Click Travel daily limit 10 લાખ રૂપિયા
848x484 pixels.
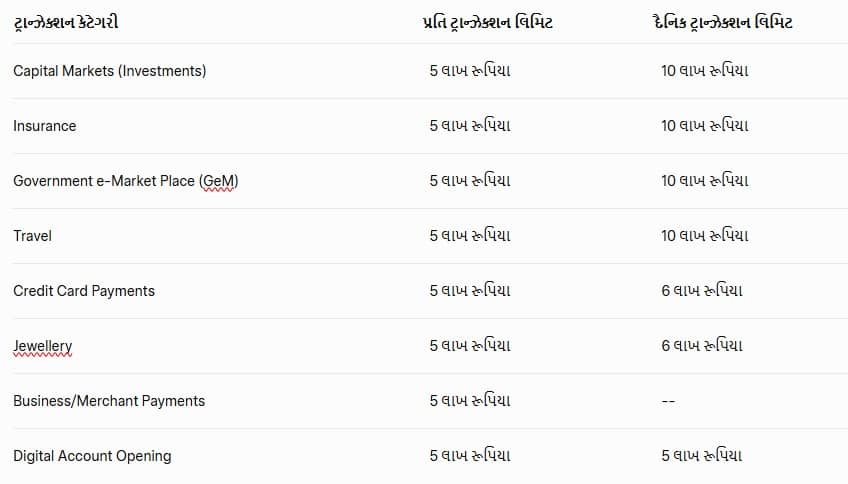click(x=705, y=235)
